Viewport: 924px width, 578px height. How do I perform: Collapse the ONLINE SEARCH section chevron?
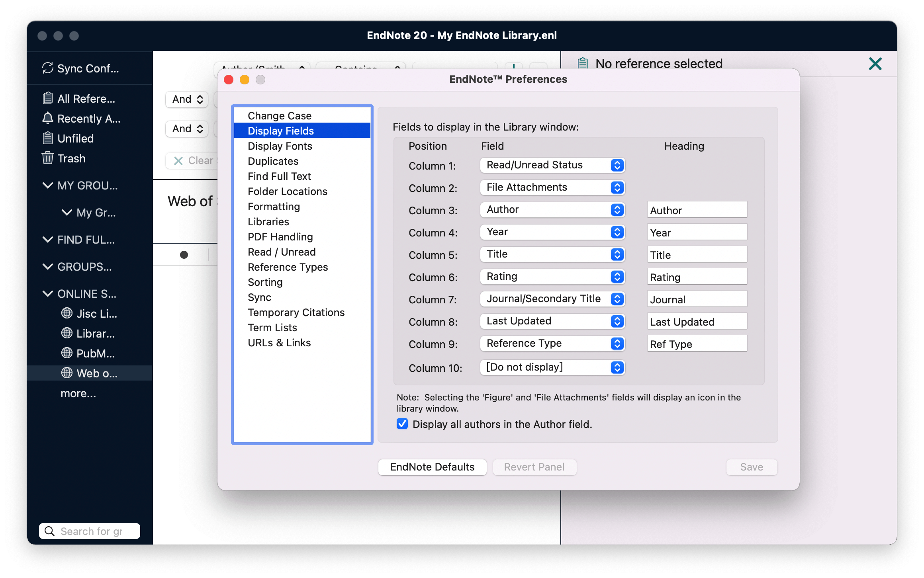[47, 293]
